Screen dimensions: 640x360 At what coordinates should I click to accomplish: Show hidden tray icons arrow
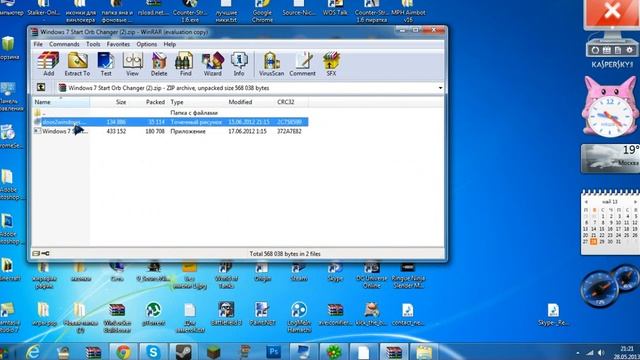[578, 353]
